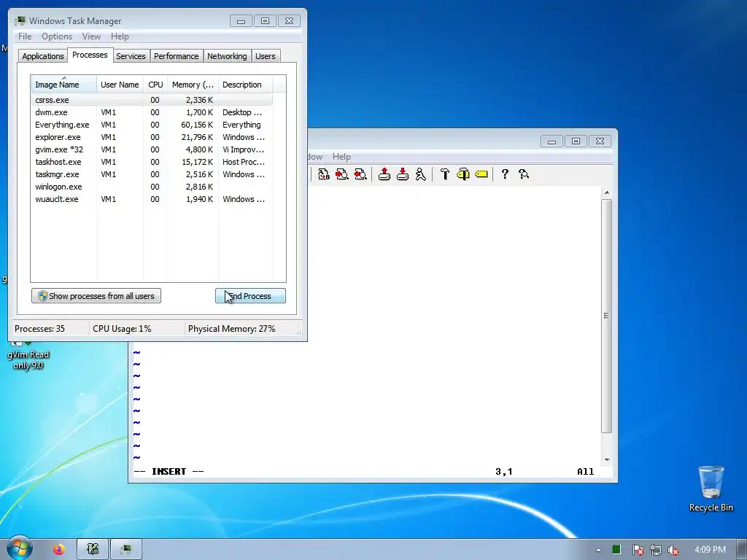Build tags with the hammer-and-tag icon
747x560 pixels.
pos(463,174)
